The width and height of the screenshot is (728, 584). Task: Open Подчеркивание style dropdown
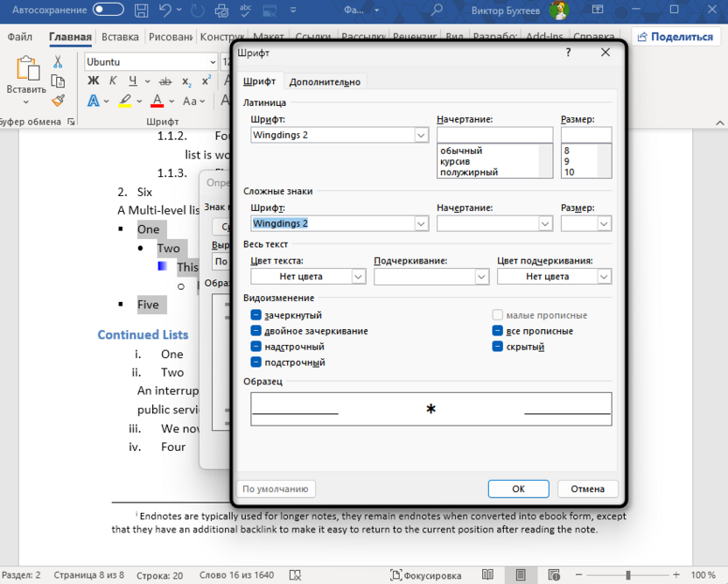point(481,277)
